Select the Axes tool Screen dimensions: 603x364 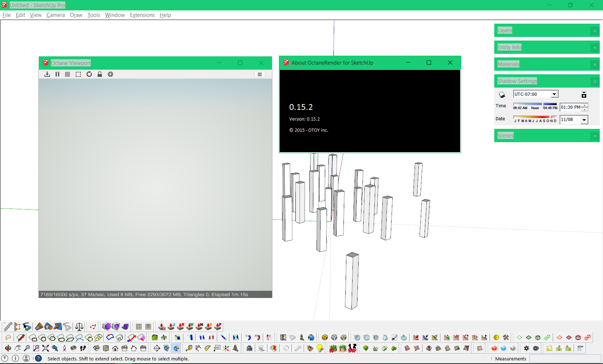[x=226, y=348]
